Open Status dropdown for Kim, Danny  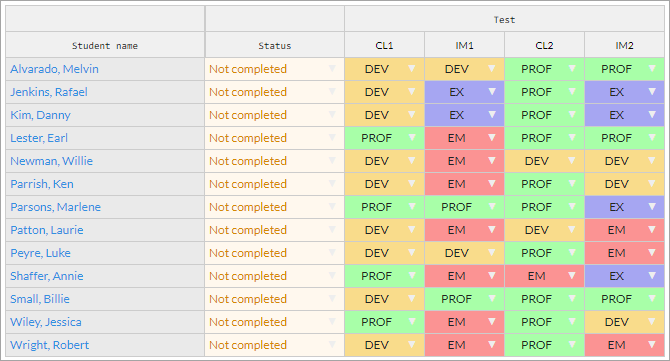[x=332, y=114]
